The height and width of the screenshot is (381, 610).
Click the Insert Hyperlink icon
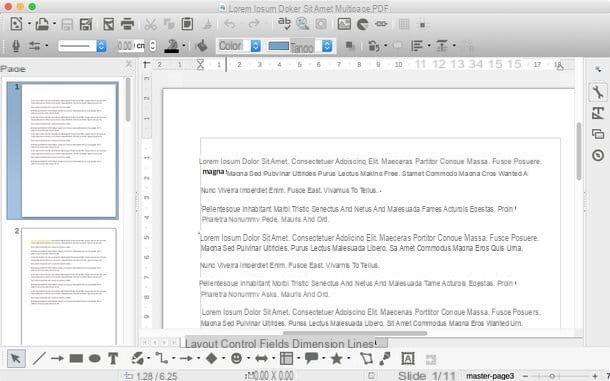tap(381, 24)
